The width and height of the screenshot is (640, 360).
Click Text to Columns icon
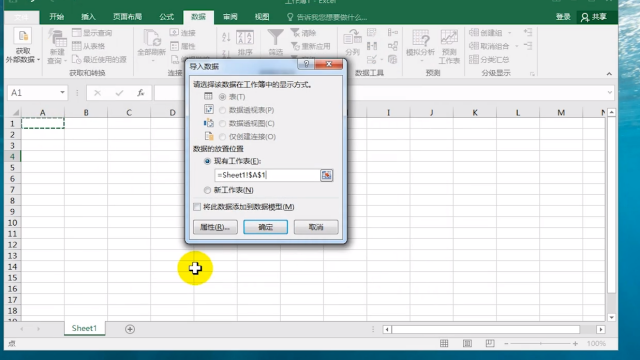(x=352, y=38)
